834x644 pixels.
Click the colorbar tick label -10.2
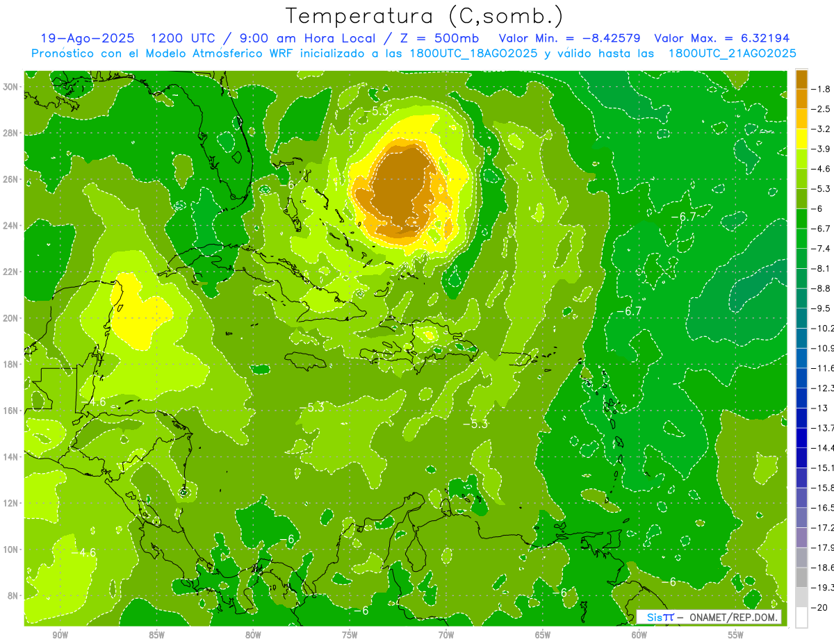pos(823,328)
